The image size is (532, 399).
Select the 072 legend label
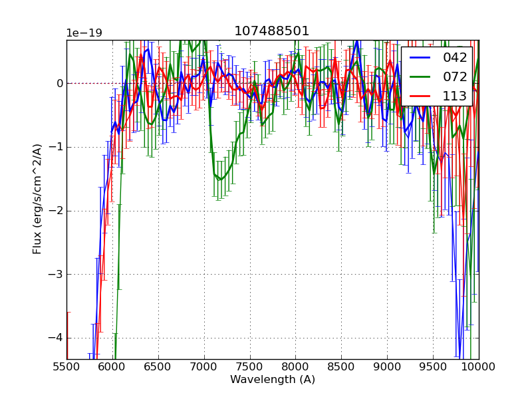pos(455,76)
